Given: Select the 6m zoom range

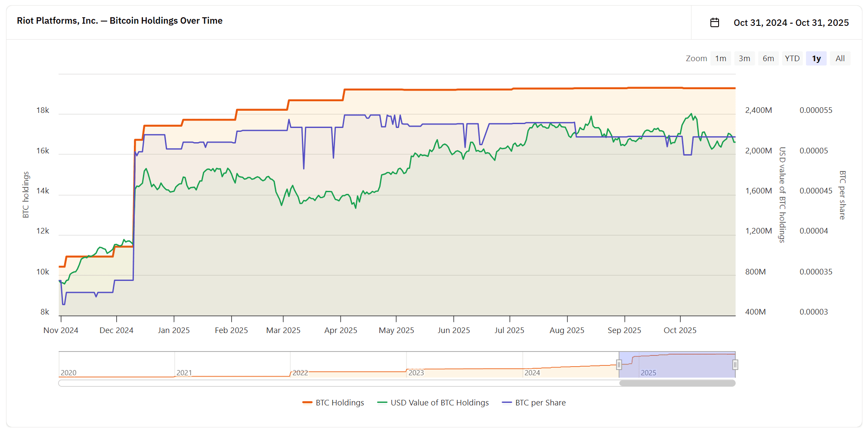Looking at the screenshot, I should 769,58.
